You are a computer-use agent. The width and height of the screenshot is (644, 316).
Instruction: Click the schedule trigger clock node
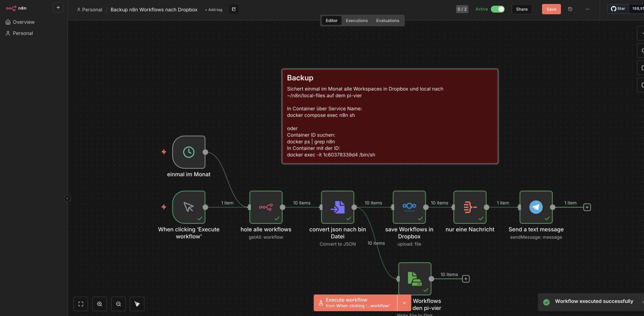pos(189,152)
